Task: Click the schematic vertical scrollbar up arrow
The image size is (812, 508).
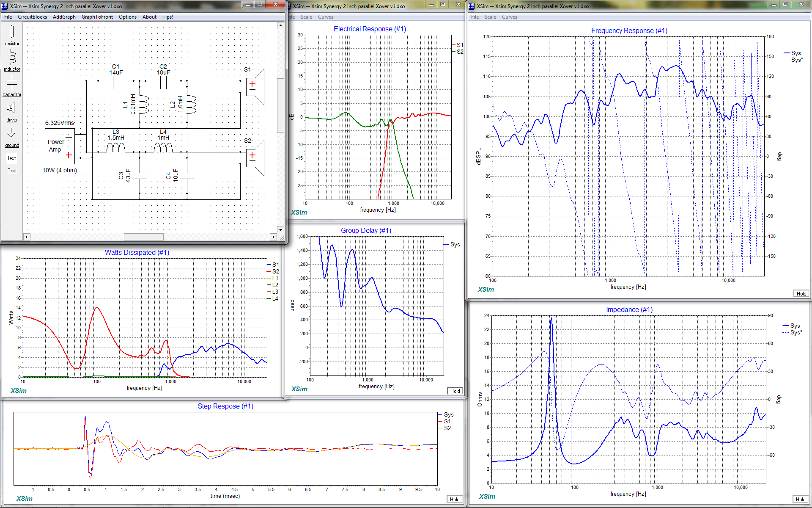Action: (280, 26)
